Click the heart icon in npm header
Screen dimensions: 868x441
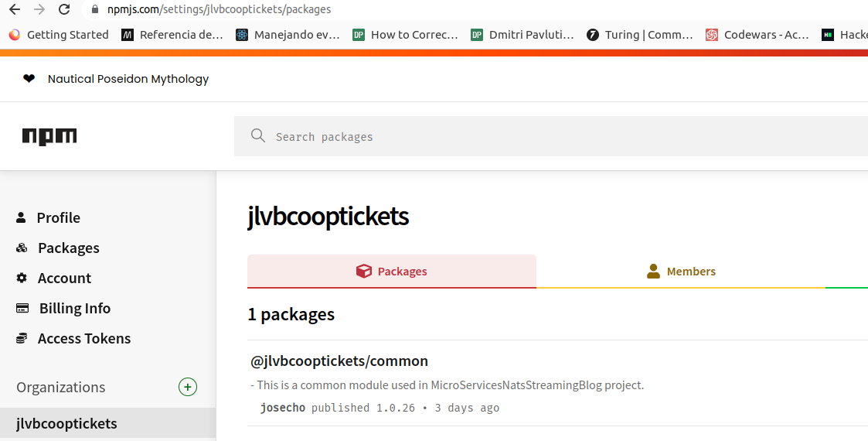pos(29,79)
